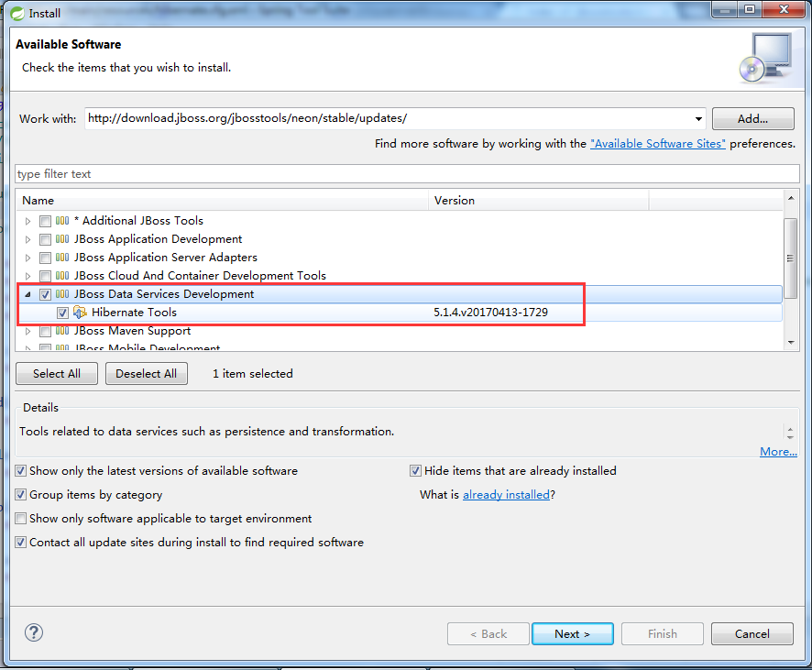The width and height of the screenshot is (812, 670).
Task: Click the JBoss Data Services Development category icon
Action: pyautogui.click(x=60, y=294)
